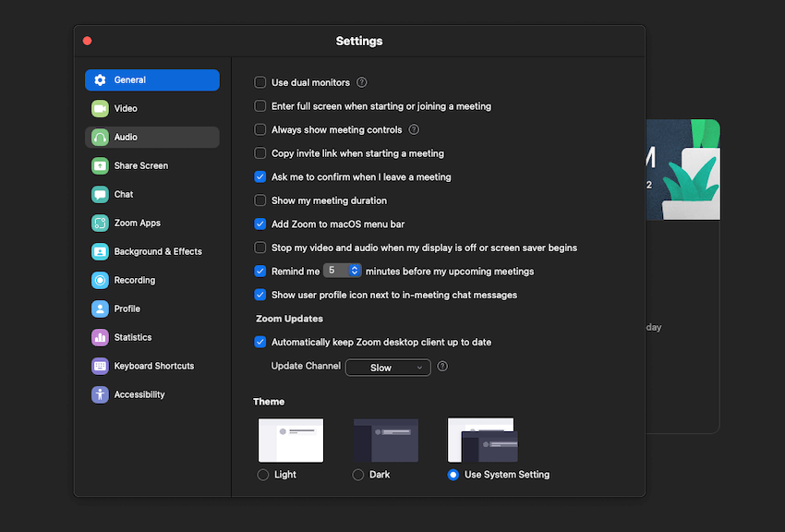Click the Accessibility icon in sidebar
The width and height of the screenshot is (785, 532).
tap(100, 395)
